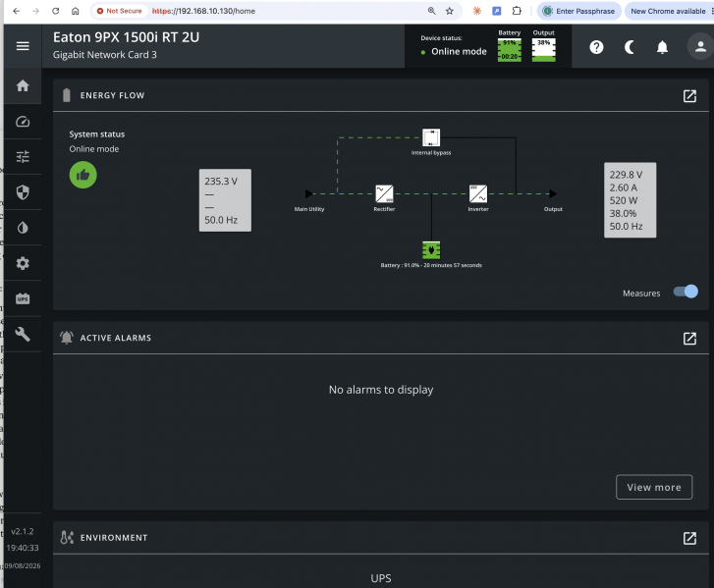Click the New Chrome available button
The height and width of the screenshot is (588, 714).
click(669, 11)
